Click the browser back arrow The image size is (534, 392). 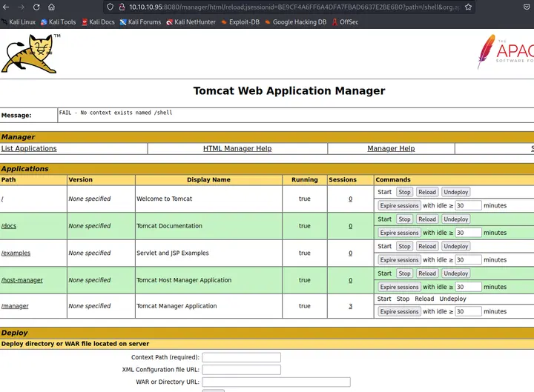pos(7,7)
